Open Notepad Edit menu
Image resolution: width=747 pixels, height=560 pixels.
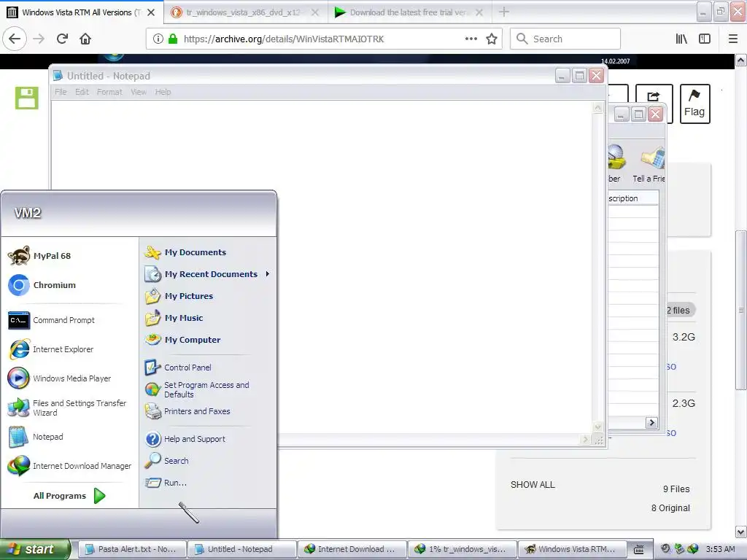coord(82,92)
